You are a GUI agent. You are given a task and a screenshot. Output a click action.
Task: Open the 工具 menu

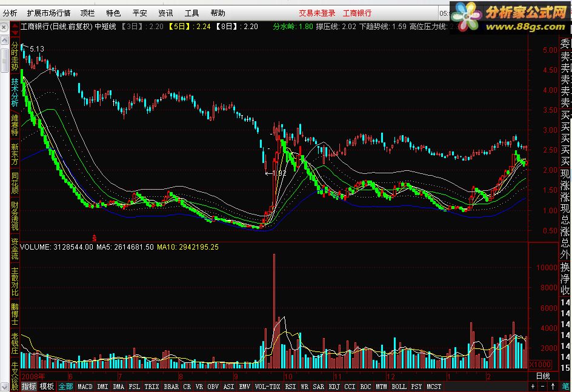[x=192, y=13]
